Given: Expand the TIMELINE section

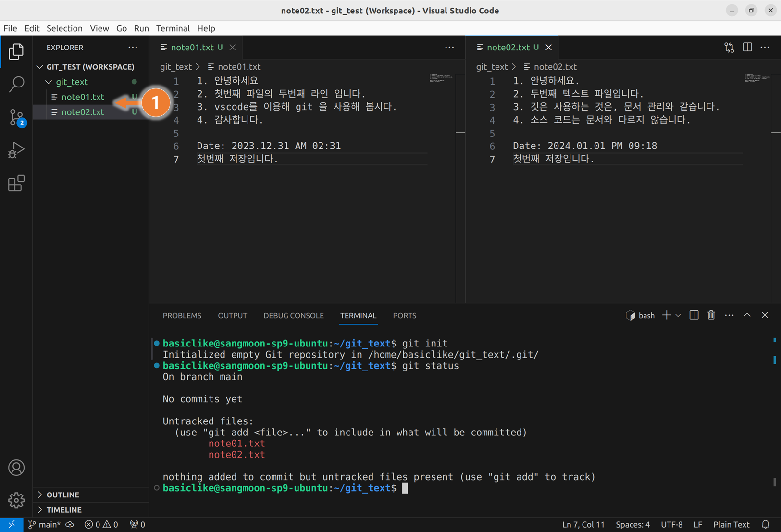Looking at the screenshot, I should pos(90,510).
